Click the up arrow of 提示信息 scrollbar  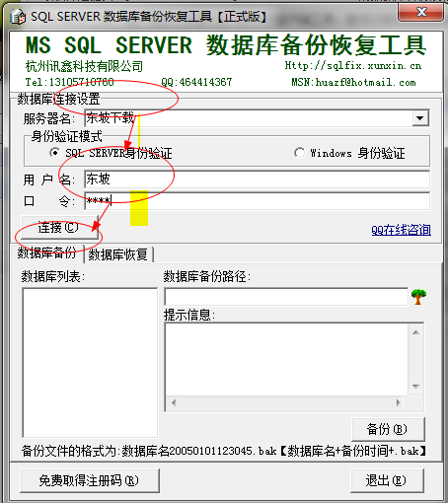coord(415,332)
